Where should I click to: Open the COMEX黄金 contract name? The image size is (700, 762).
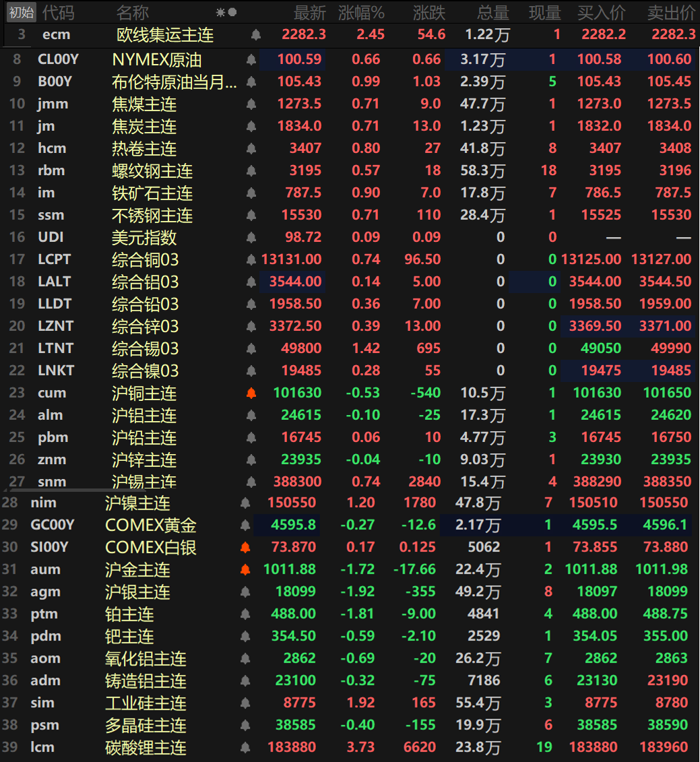[151, 526]
